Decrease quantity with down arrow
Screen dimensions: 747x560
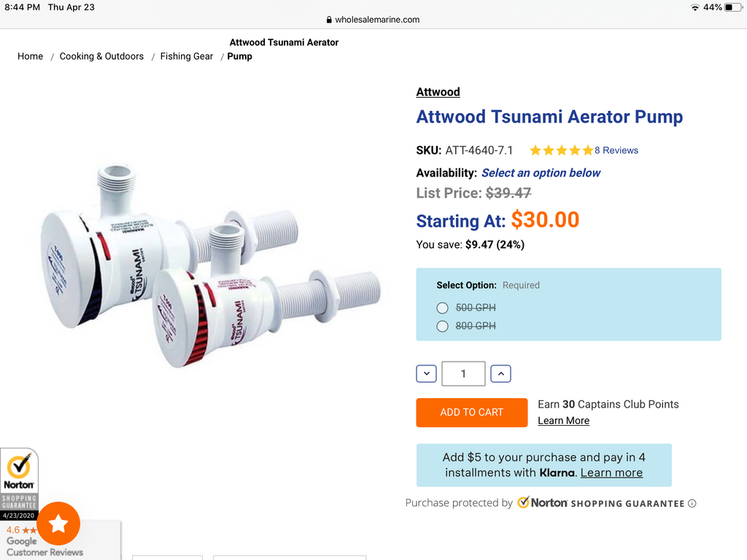[x=426, y=374]
